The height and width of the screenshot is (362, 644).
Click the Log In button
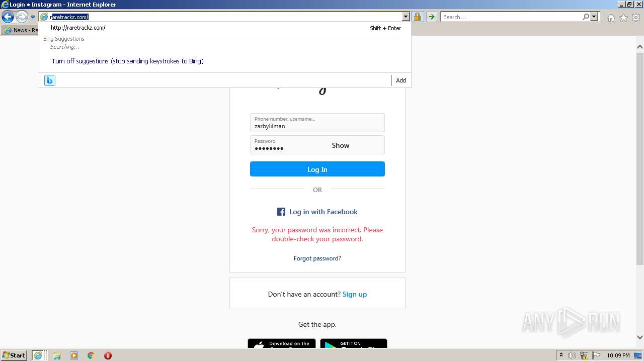coord(317,169)
